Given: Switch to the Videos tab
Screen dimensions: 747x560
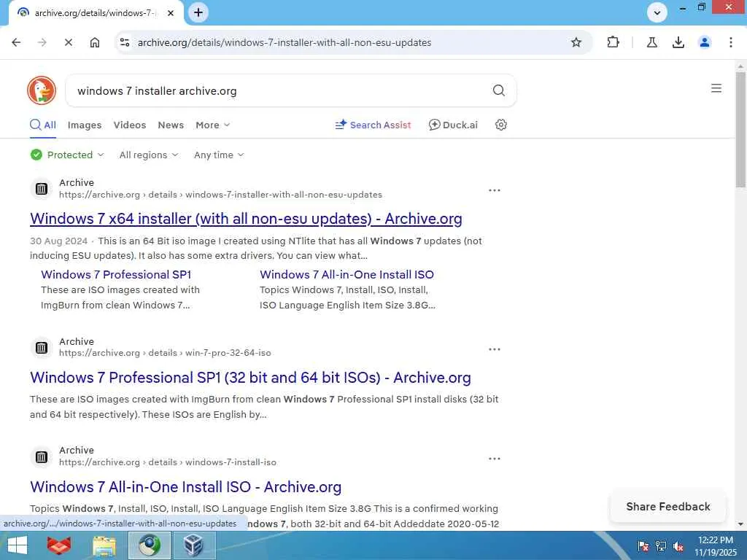Looking at the screenshot, I should pos(130,125).
